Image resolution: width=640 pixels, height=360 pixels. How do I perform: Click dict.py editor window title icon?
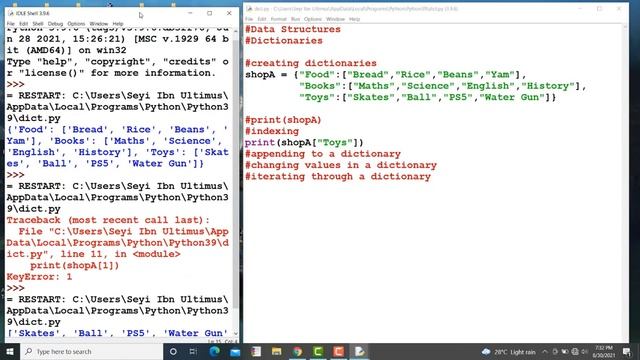[x=249, y=9]
